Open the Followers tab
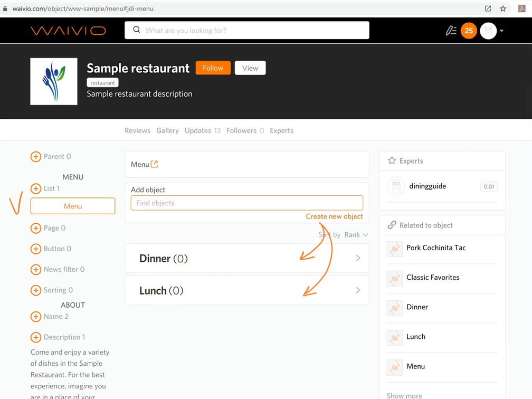 [x=241, y=130]
